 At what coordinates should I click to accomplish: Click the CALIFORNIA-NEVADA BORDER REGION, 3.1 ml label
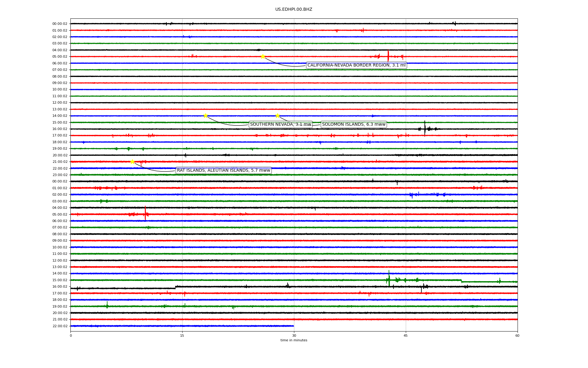pyautogui.click(x=356, y=65)
